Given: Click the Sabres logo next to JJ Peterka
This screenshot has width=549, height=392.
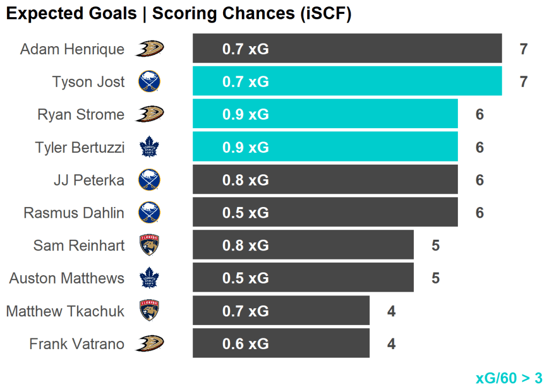Looking at the screenshot, I should pos(149,180).
